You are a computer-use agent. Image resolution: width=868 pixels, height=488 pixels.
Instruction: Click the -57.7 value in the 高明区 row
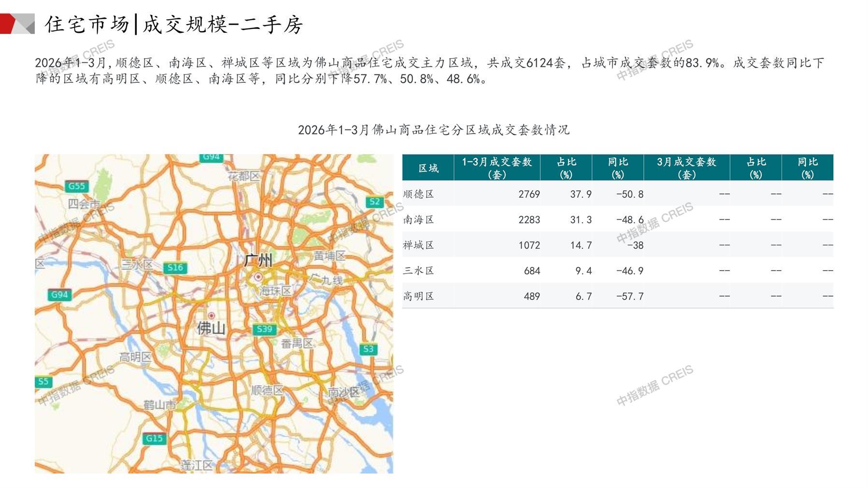click(629, 296)
